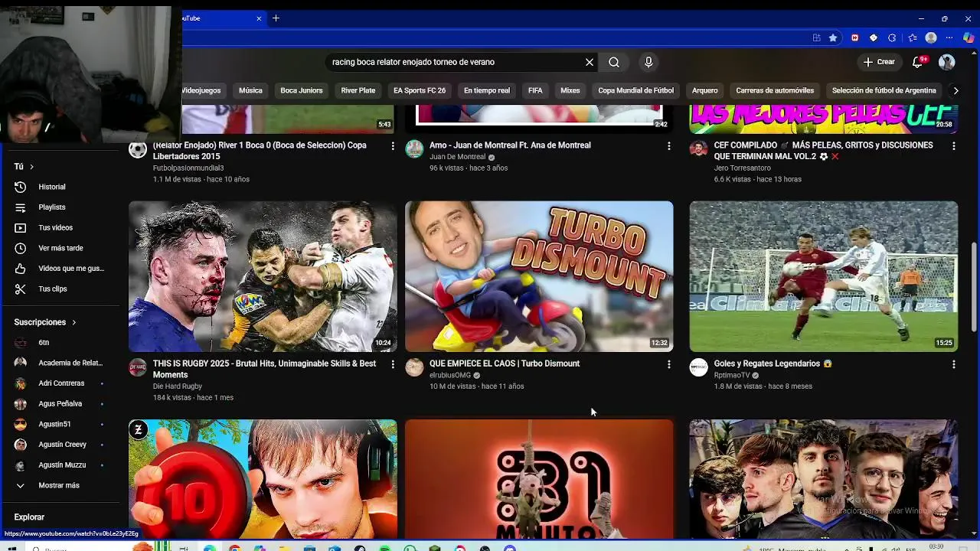This screenshot has height=551, width=980.
Task: Select the Boca Juniors filter chip
Action: [302, 90]
